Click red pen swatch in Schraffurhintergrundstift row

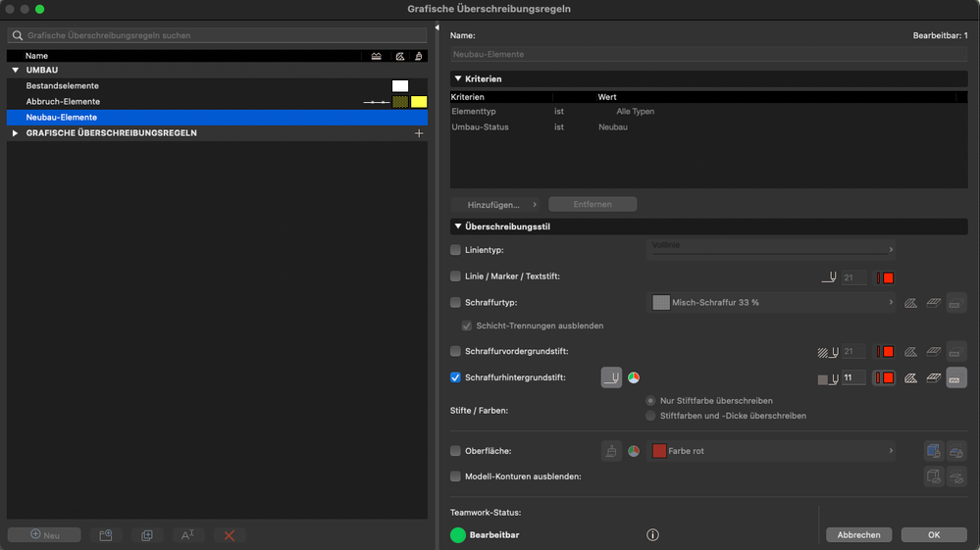click(x=885, y=377)
